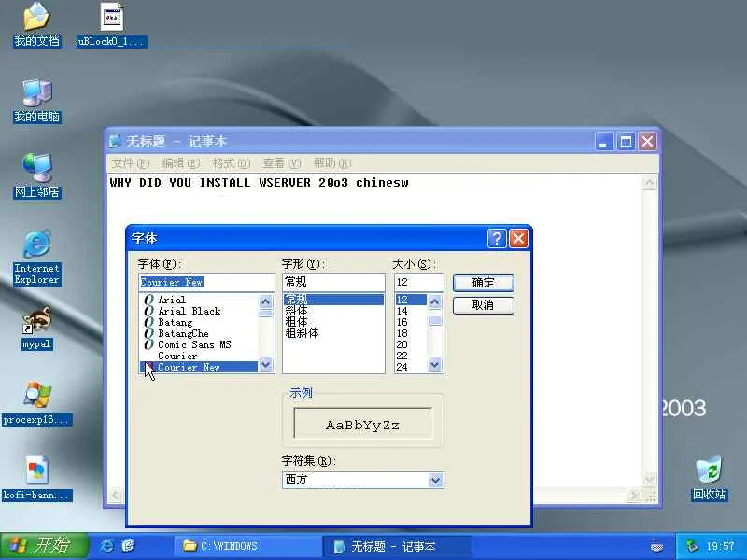The image size is (747, 560).
Task: Open the 回收站 recycle bin icon
Action: [x=709, y=479]
